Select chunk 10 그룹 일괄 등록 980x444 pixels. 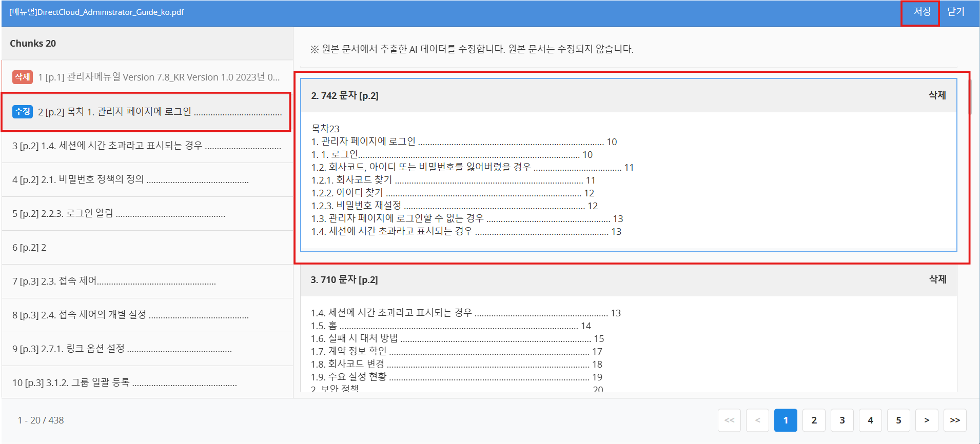click(x=147, y=382)
